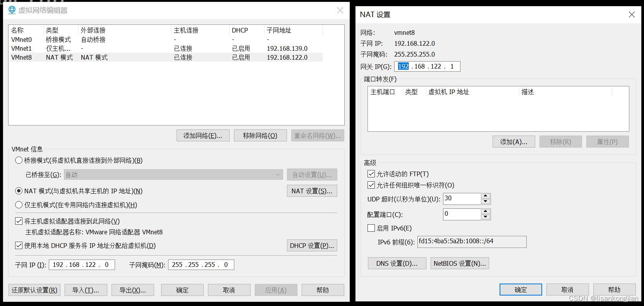
Task: Click 确定 in Virtual Network Editor
Action: [x=182, y=290]
